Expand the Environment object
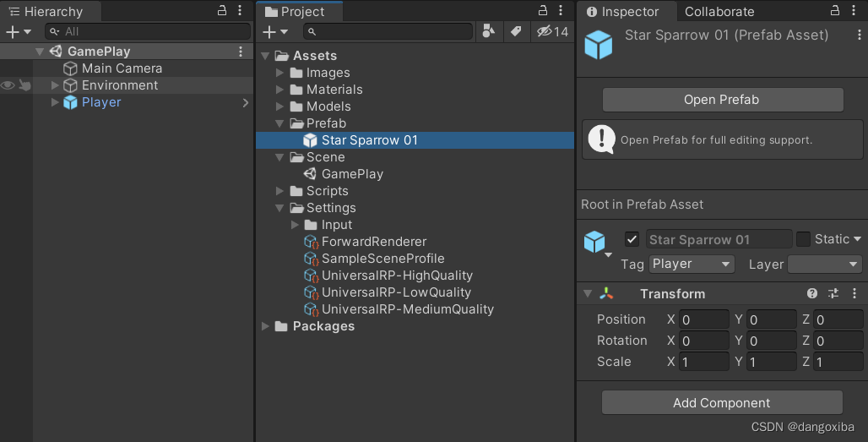 55,85
